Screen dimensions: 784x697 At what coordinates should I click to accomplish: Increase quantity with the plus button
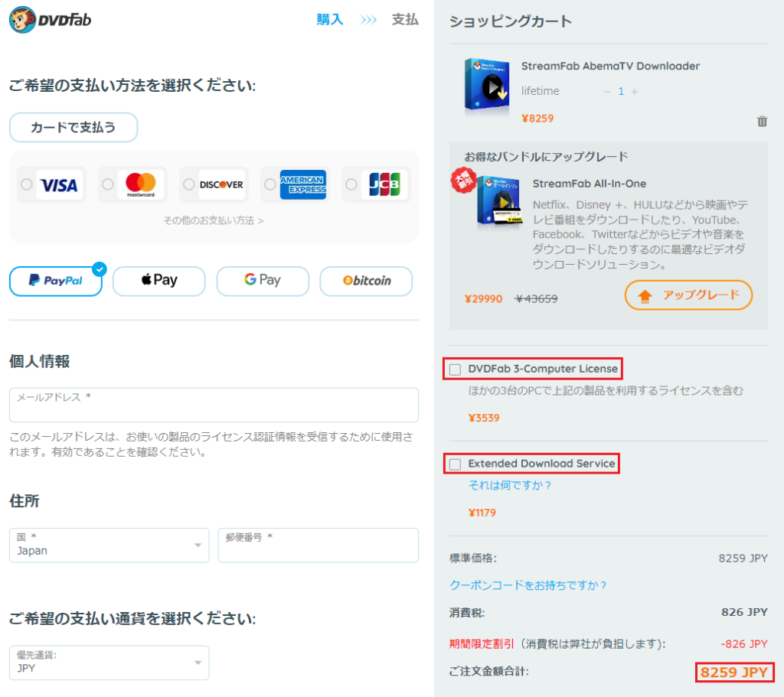[635, 92]
